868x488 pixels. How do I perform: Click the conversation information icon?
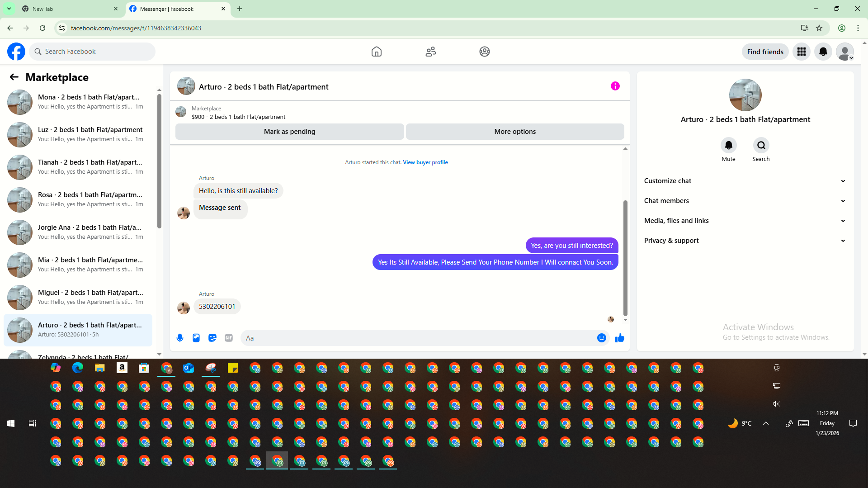coord(615,86)
